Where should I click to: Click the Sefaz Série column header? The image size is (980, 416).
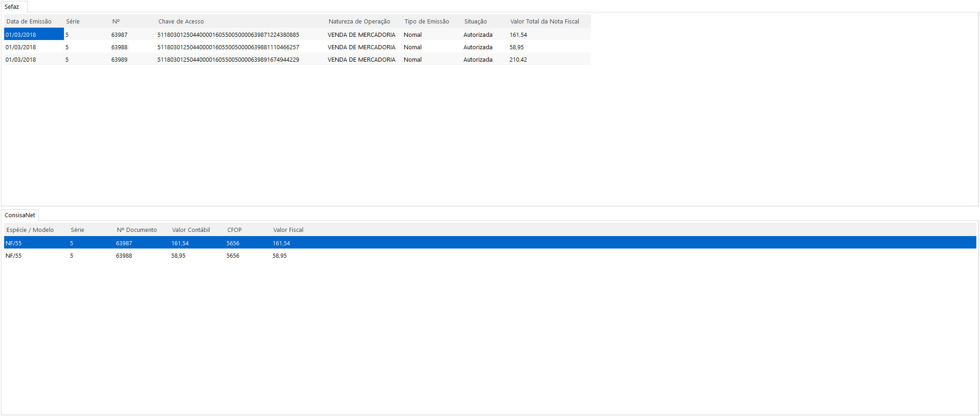point(73,22)
